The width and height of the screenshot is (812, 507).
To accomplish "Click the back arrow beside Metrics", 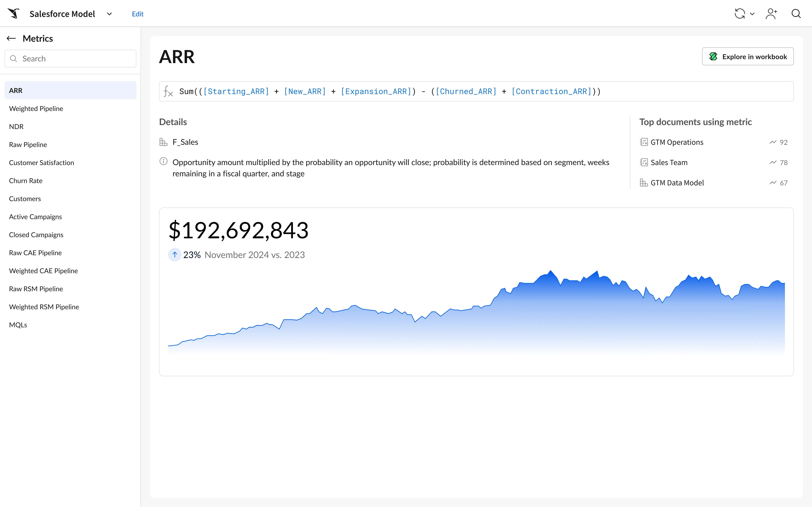I will 11,38.
